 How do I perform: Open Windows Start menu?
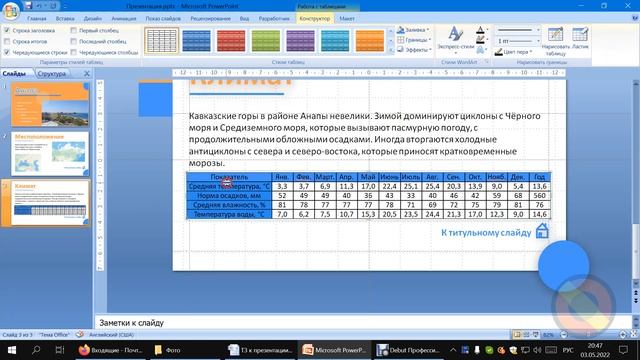coord(12,350)
